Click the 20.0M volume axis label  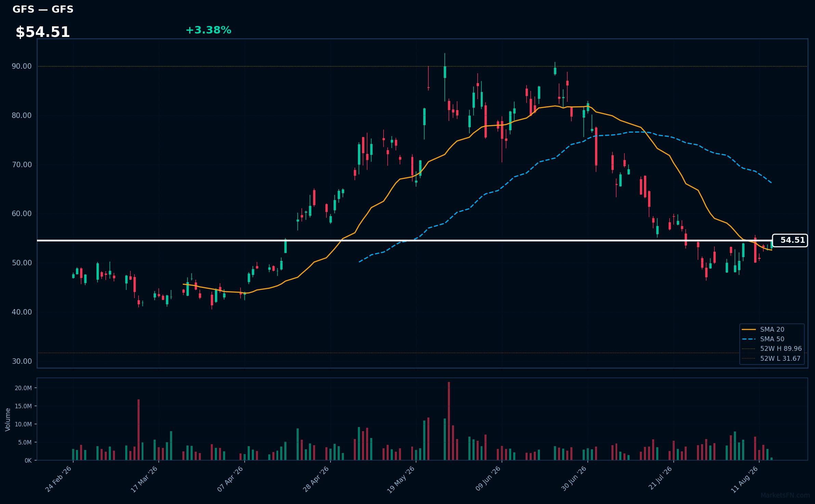coord(23,388)
